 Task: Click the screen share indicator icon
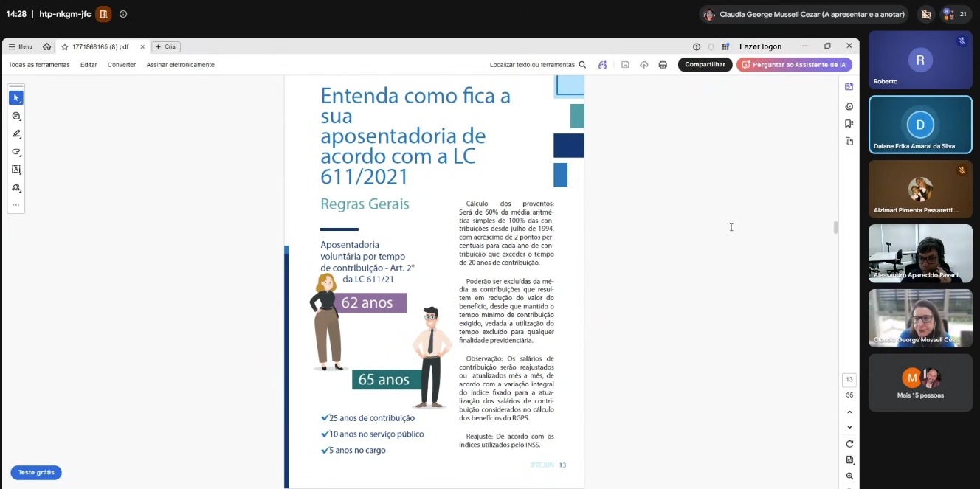click(925, 14)
